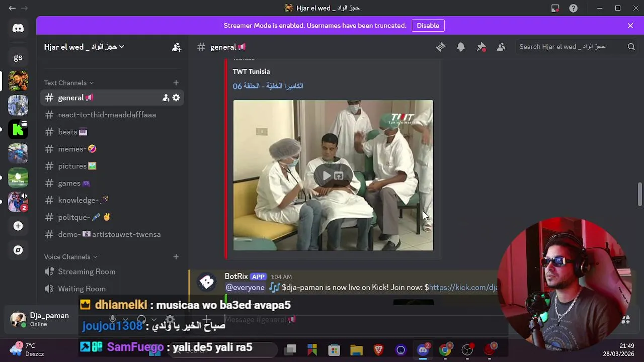Open the TWT Tunisia author link
This screenshot has height=362, width=644.
[251, 71]
